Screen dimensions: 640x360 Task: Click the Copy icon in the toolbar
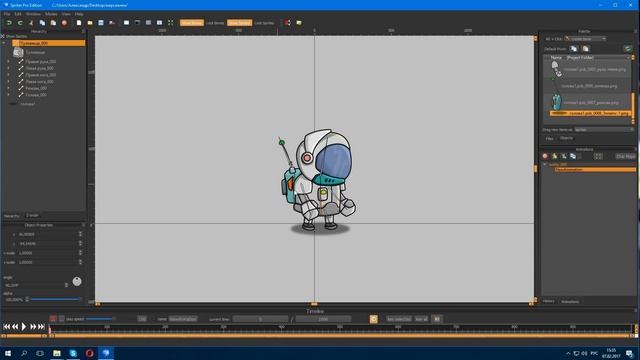pyautogui.click(x=42, y=23)
